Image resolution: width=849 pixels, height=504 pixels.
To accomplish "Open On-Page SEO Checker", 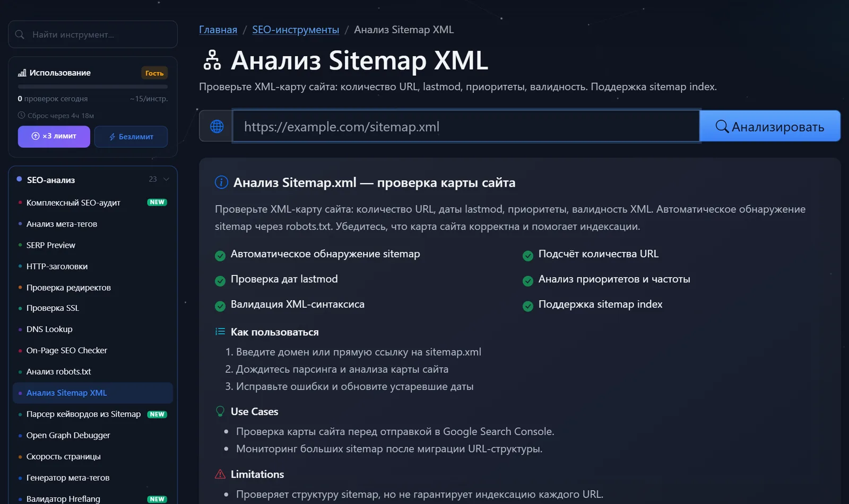I will point(93,350).
